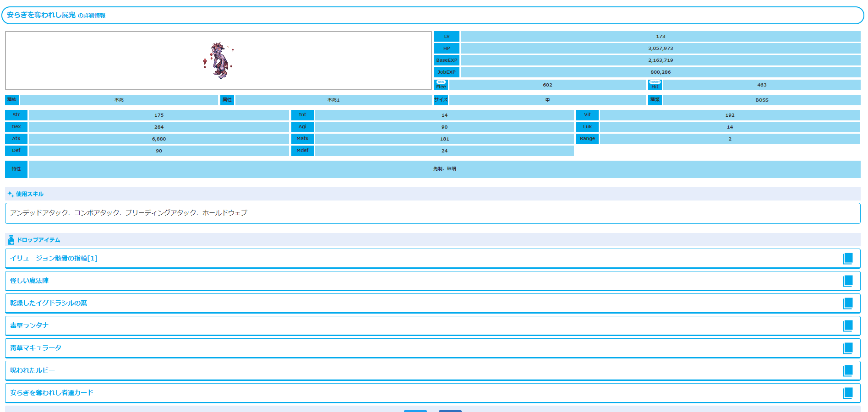Go to the 毒草マキュラータ item page

click(x=36, y=348)
